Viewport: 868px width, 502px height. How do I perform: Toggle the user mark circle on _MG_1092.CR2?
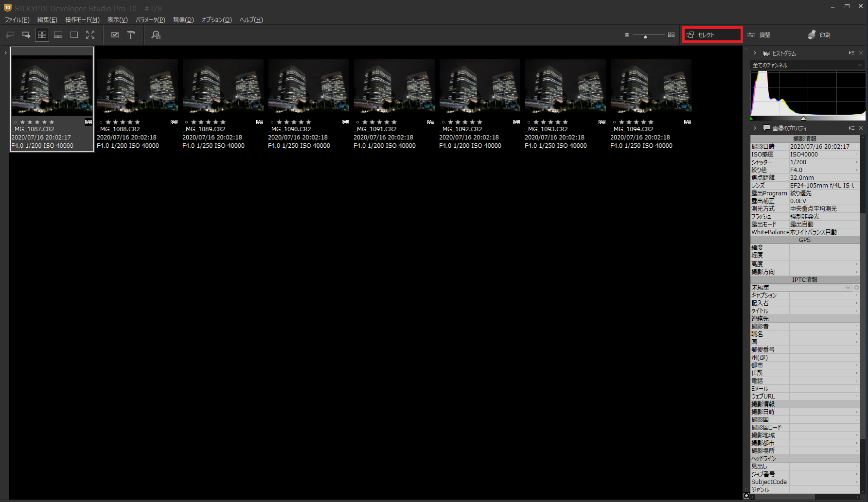point(443,122)
